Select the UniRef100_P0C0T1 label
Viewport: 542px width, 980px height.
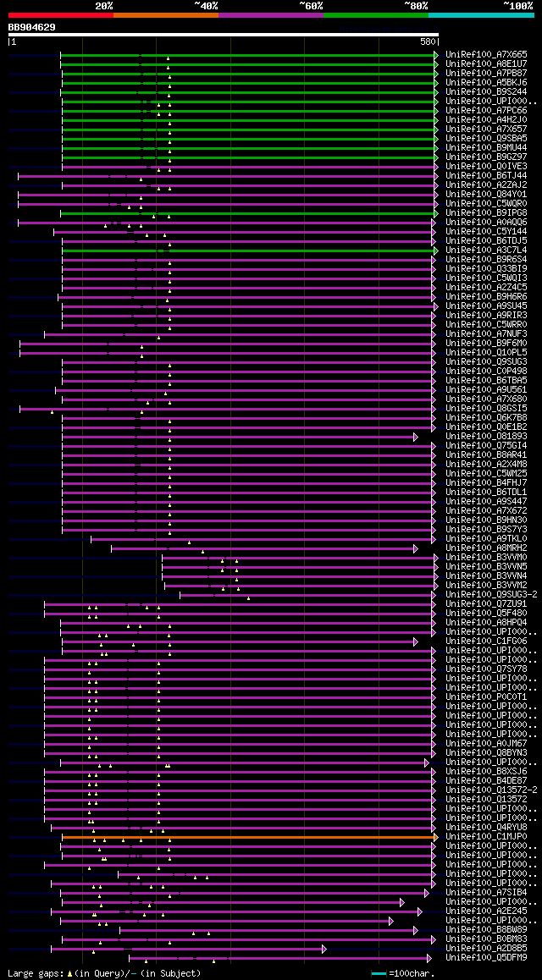click(486, 697)
